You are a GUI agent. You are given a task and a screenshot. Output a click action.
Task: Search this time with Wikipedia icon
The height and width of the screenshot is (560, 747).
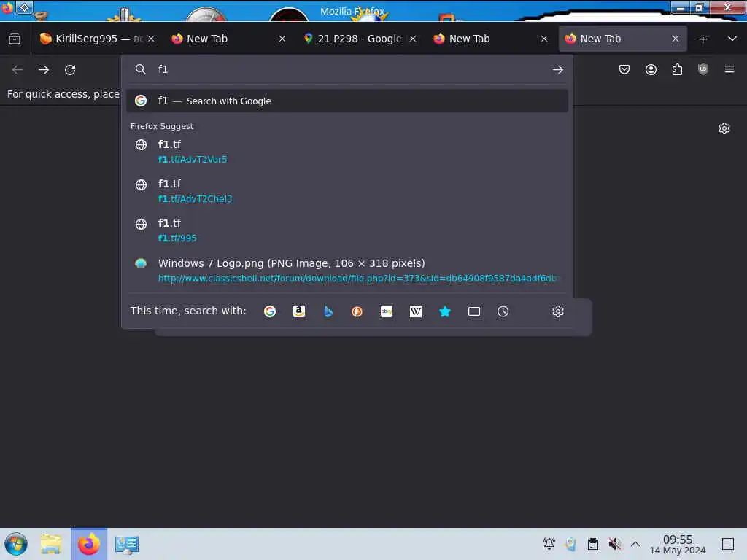click(415, 311)
